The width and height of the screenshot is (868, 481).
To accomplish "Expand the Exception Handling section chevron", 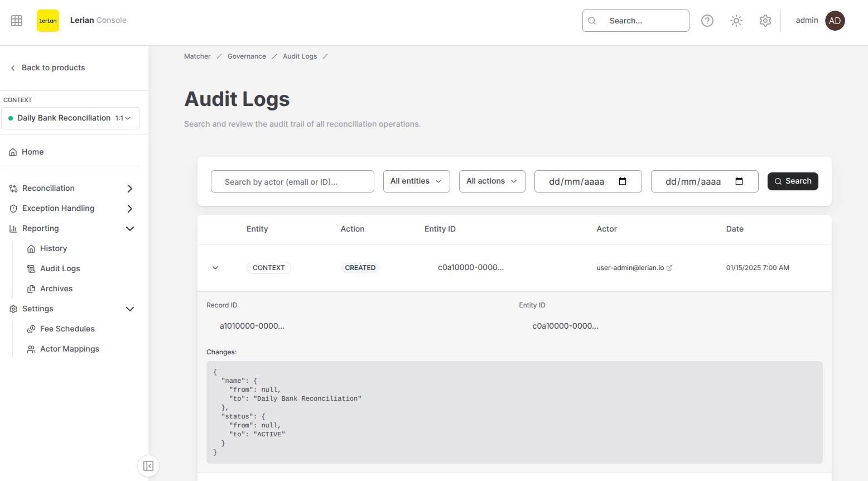I will pos(130,209).
